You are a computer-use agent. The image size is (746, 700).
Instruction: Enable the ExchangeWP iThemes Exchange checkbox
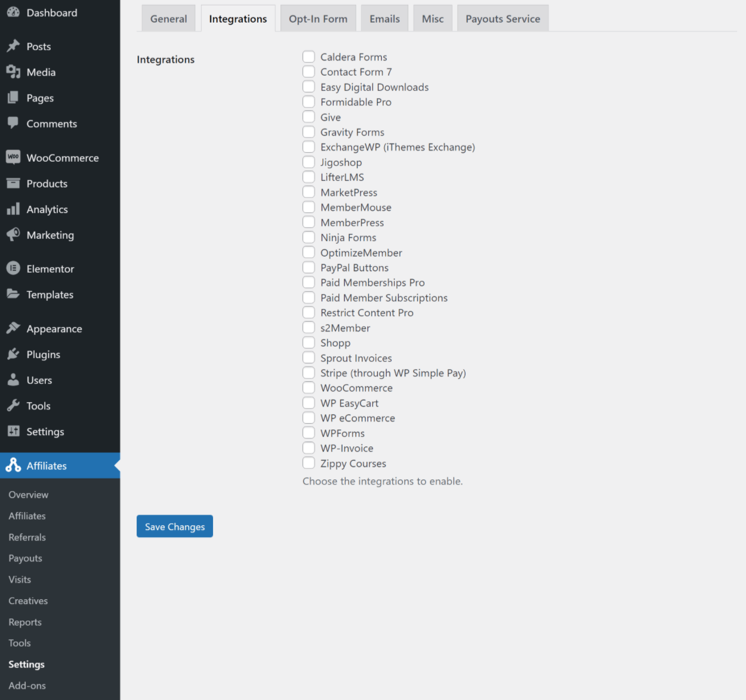[x=309, y=147]
